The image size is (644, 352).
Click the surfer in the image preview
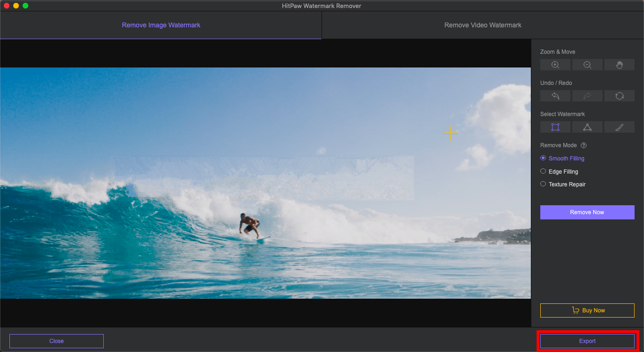(x=250, y=225)
